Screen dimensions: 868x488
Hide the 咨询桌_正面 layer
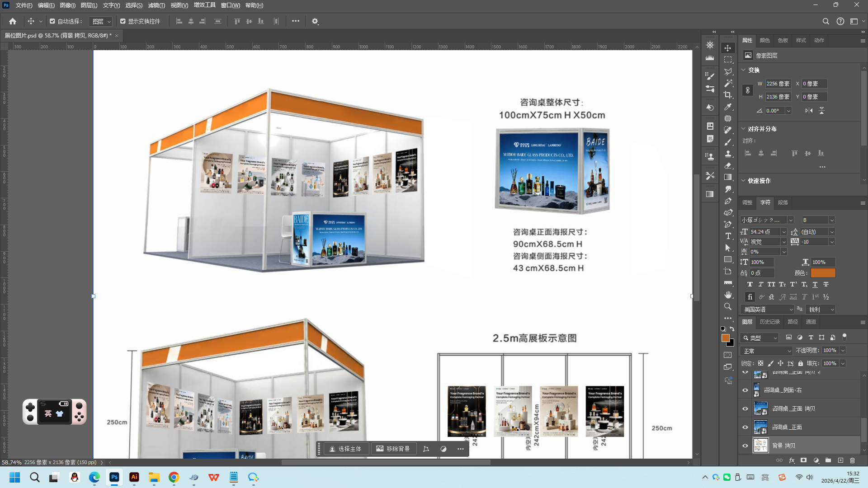point(745,427)
